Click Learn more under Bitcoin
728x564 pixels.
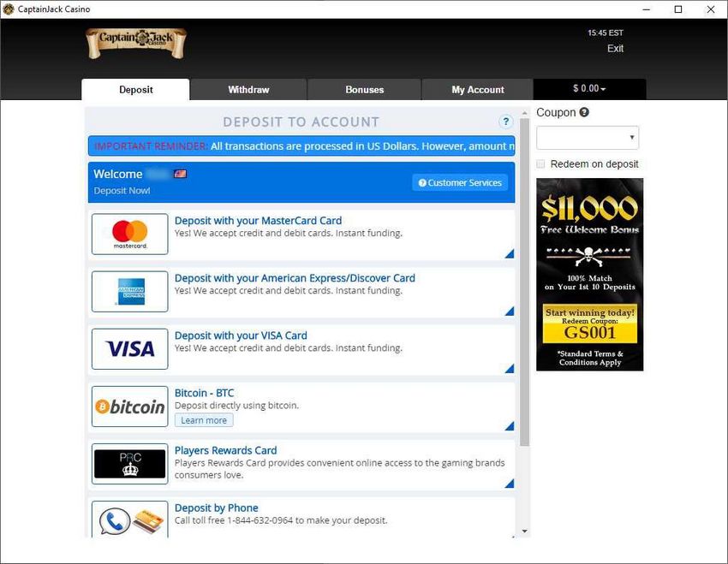203,419
